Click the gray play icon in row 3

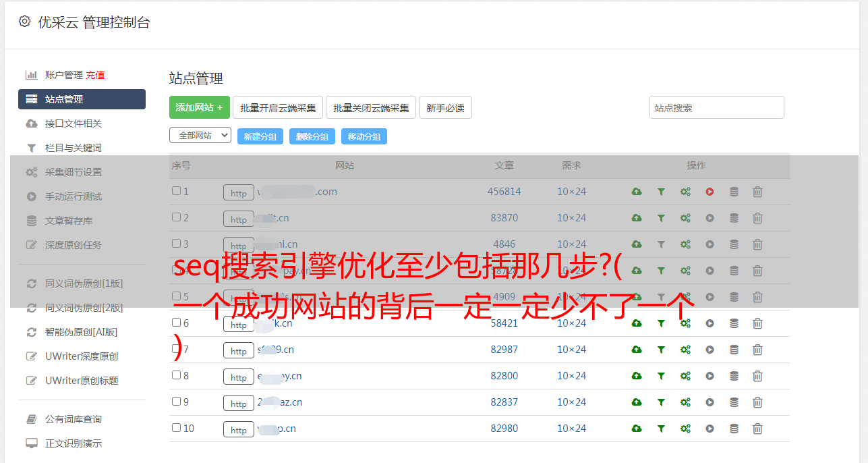click(710, 244)
